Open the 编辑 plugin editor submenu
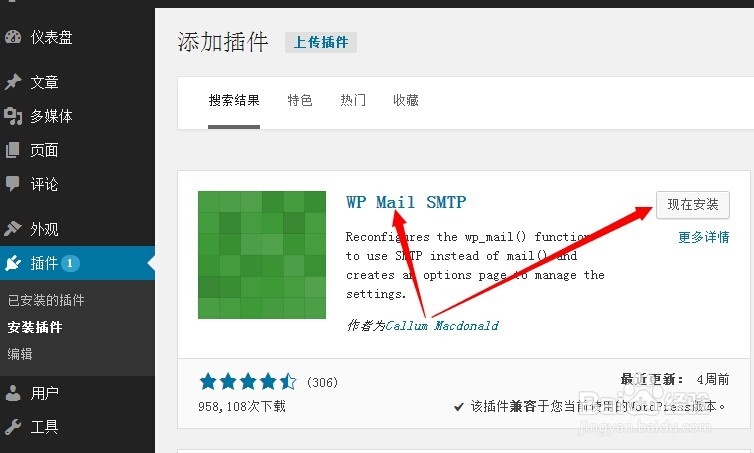Screen dimensions: 754x453 pyautogui.click(x=20, y=354)
